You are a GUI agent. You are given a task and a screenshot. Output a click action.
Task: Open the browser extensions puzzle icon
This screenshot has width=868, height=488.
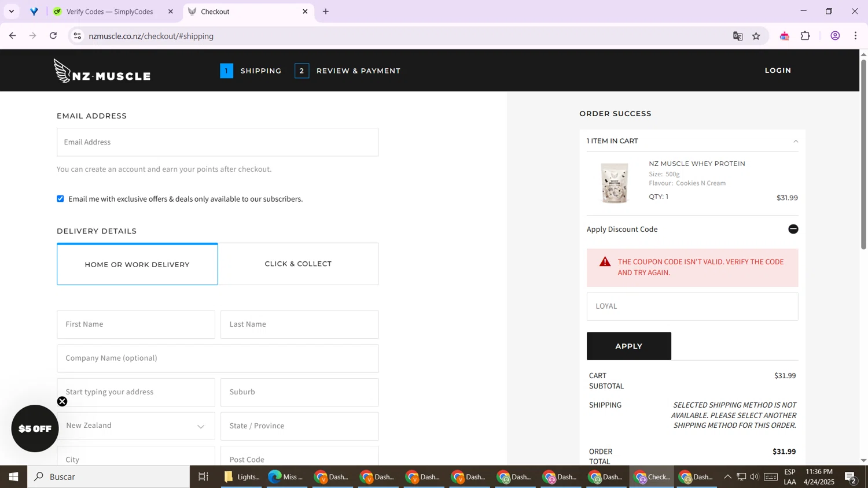[806, 36]
